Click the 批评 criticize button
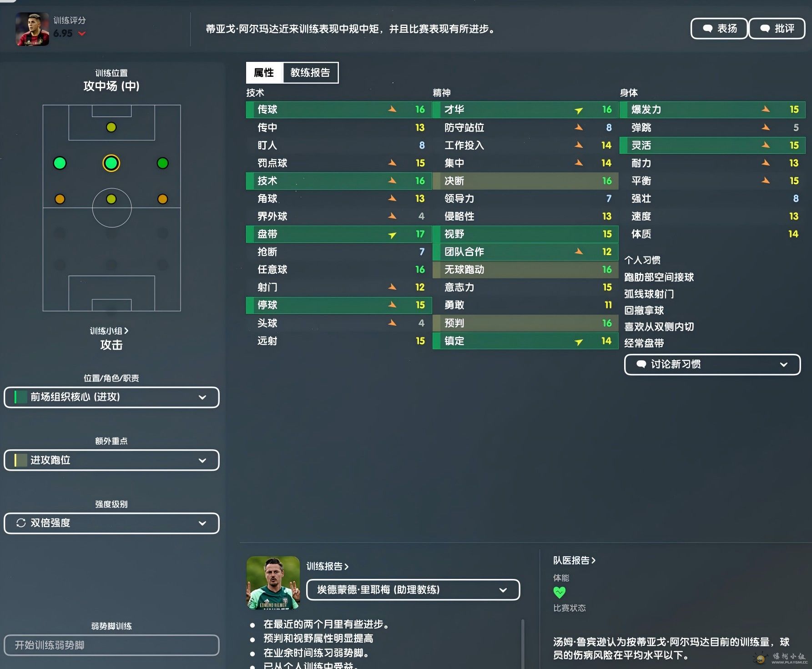The height and width of the screenshot is (669, 812). pos(777,29)
